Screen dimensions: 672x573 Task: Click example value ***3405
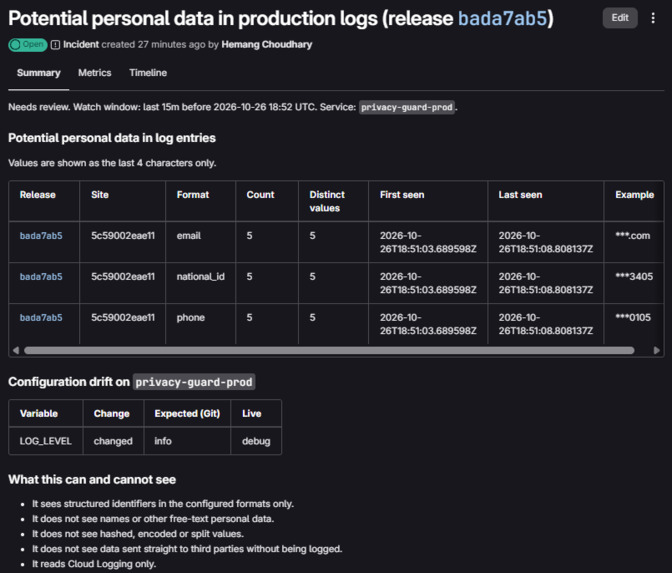pyautogui.click(x=634, y=277)
